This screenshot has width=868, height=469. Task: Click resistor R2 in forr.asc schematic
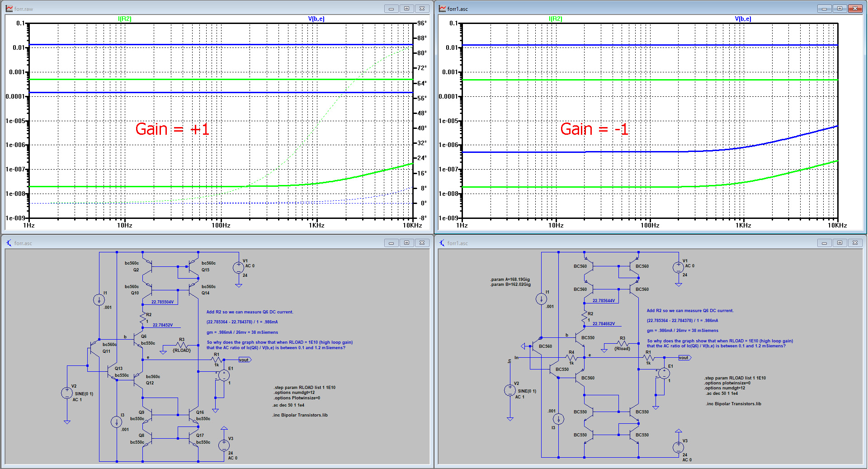pos(143,317)
